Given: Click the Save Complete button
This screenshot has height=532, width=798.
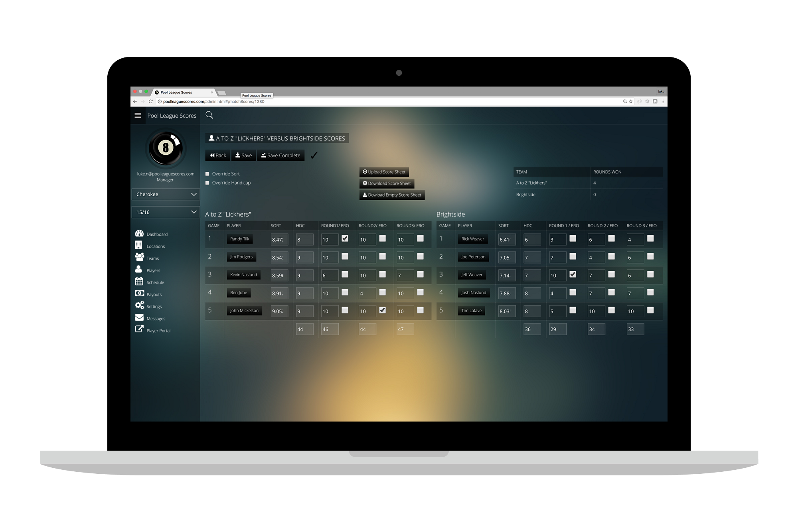Looking at the screenshot, I should point(281,156).
